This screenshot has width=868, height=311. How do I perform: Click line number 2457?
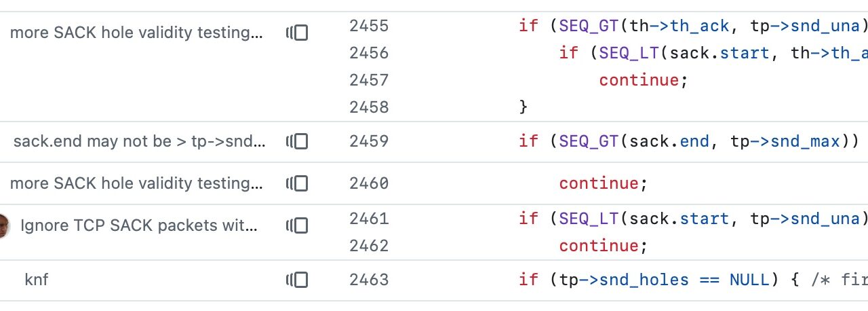click(x=369, y=80)
